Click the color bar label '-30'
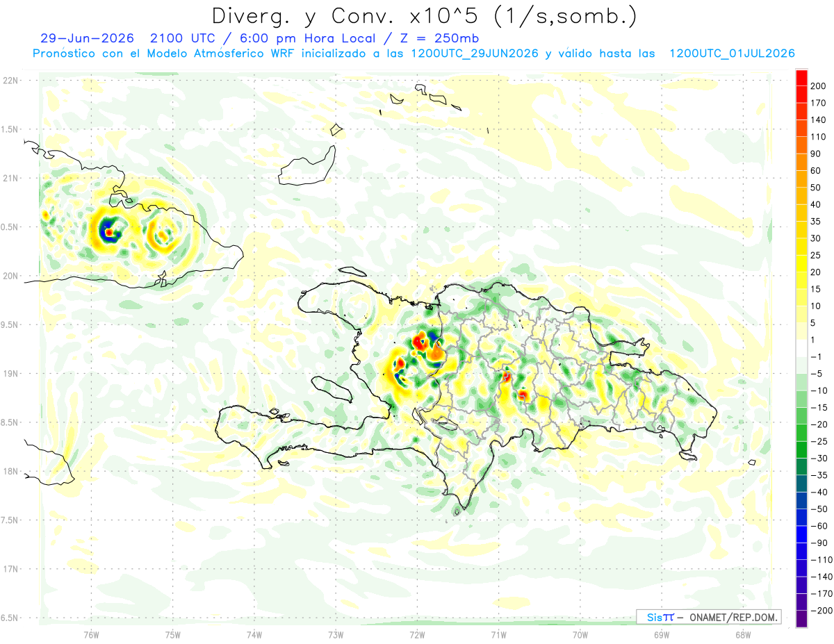834x644 pixels. click(x=819, y=458)
